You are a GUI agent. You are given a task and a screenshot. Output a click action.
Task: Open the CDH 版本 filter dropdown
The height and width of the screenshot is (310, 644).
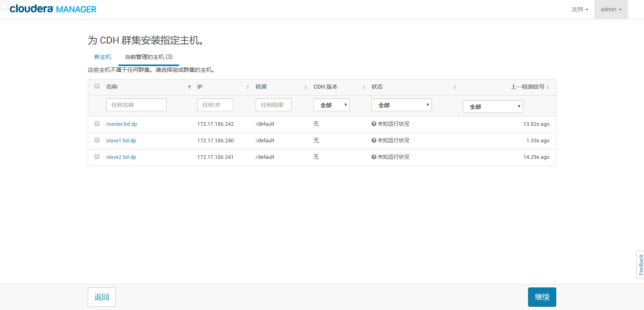pyautogui.click(x=332, y=105)
